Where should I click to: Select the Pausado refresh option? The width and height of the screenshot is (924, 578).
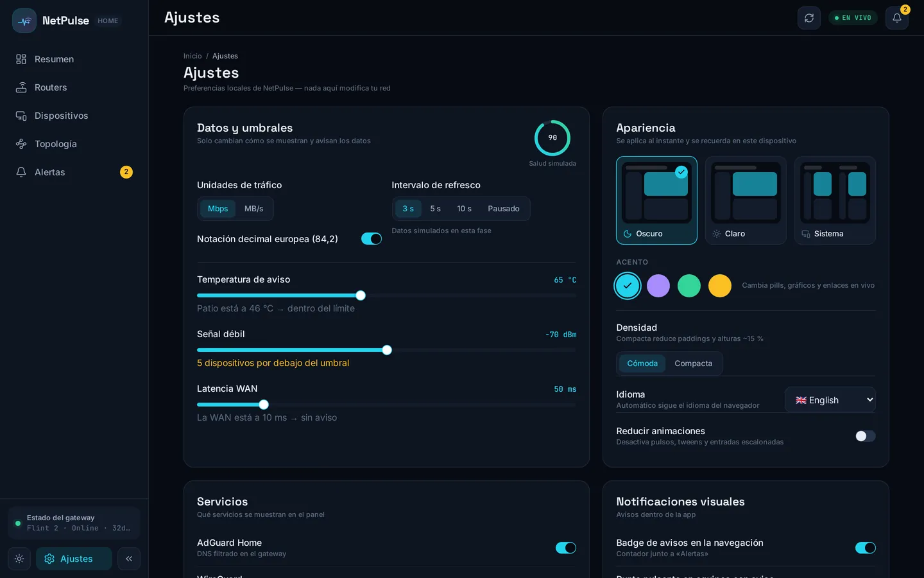click(x=504, y=209)
